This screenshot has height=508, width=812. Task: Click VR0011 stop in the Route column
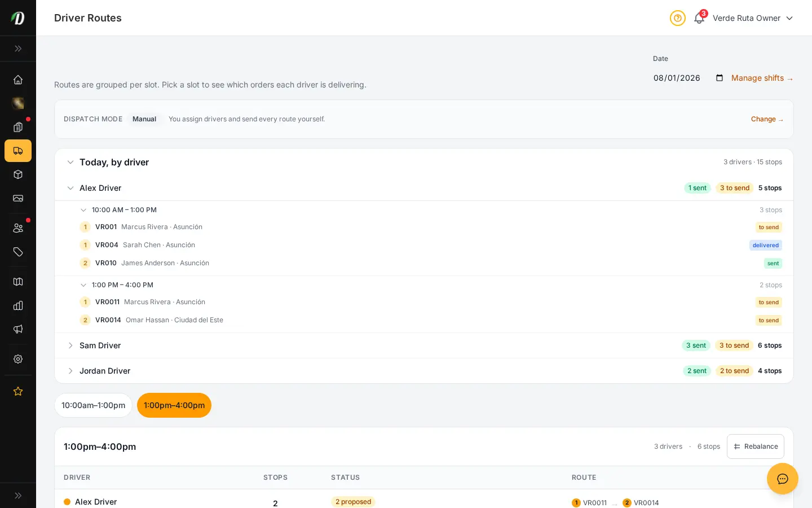coord(589,503)
